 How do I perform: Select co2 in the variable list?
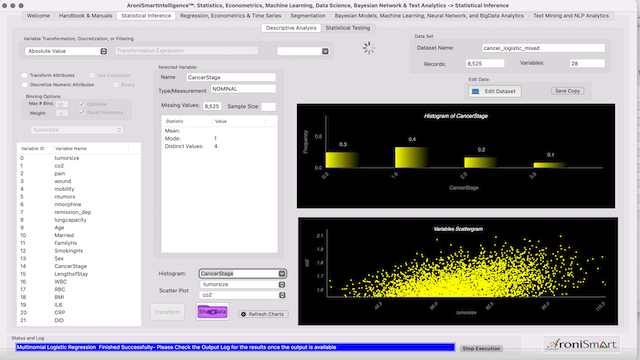click(x=79, y=166)
